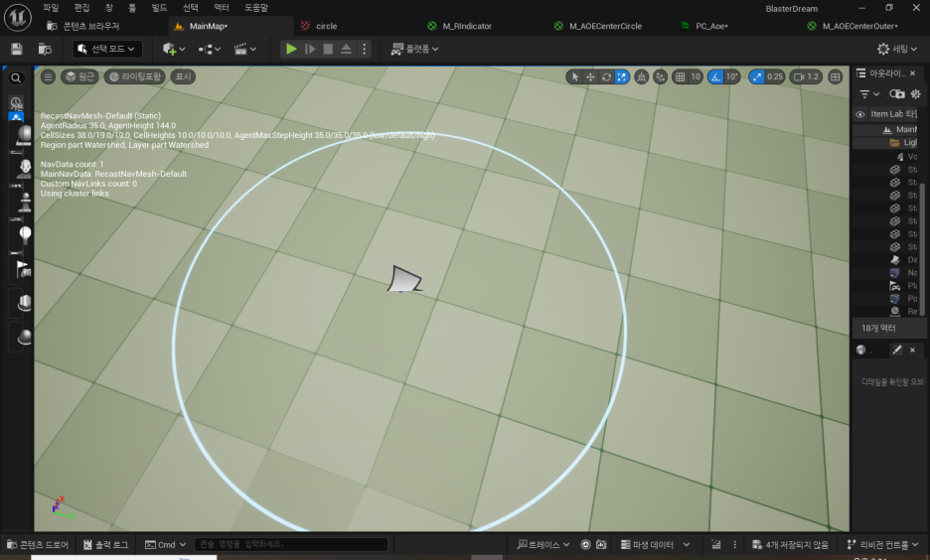The width and height of the screenshot is (930, 560).
Task: Open the 도움말 menu
Action: [x=256, y=8]
